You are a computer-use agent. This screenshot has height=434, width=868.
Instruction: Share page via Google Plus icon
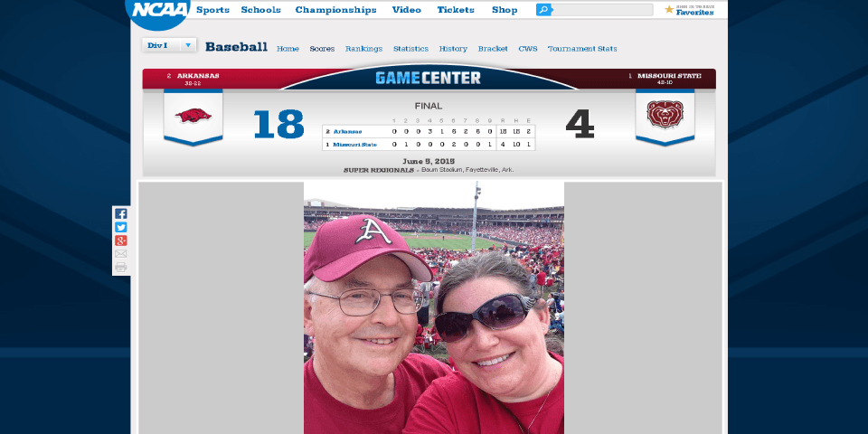click(120, 241)
